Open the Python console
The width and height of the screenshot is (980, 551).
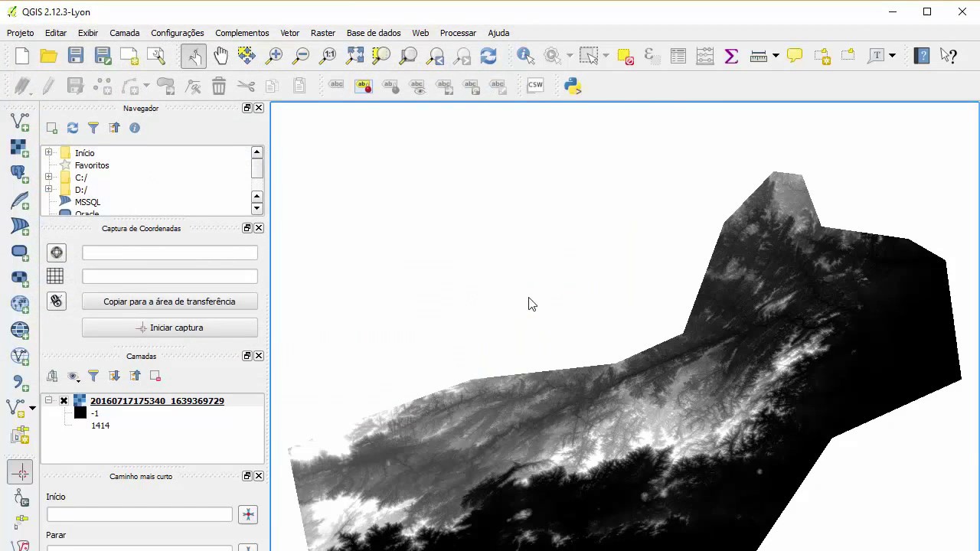point(573,86)
